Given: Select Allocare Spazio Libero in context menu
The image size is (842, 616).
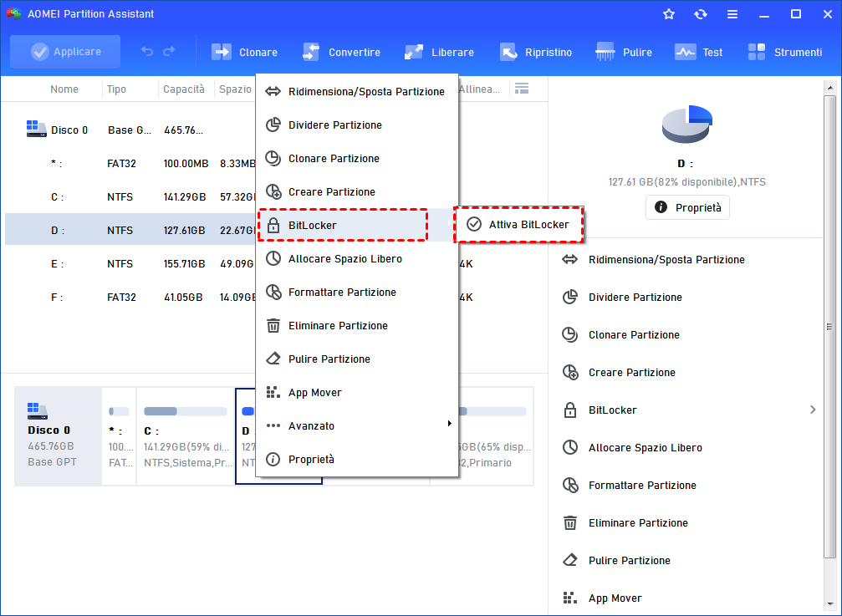Looking at the screenshot, I should (357, 258).
